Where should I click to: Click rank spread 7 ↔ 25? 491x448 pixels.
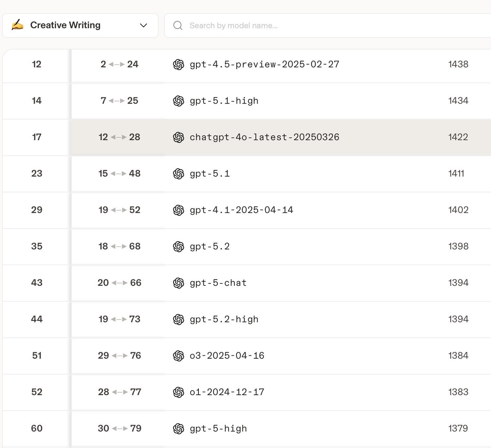(x=119, y=101)
